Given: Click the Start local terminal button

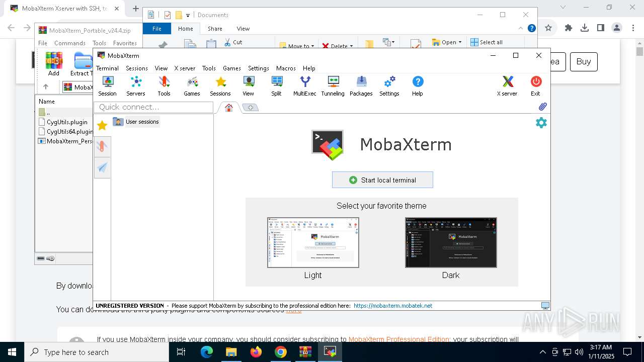Looking at the screenshot, I should (x=382, y=180).
